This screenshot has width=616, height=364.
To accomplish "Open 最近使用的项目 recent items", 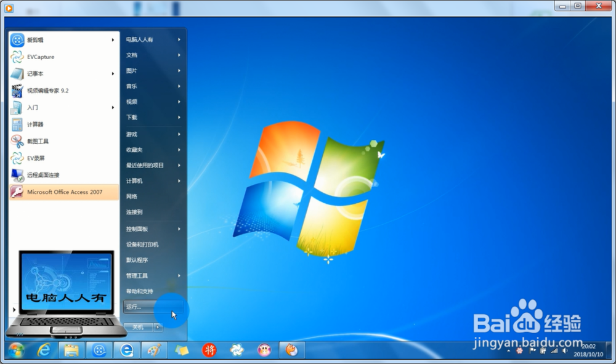I will coord(153,165).
